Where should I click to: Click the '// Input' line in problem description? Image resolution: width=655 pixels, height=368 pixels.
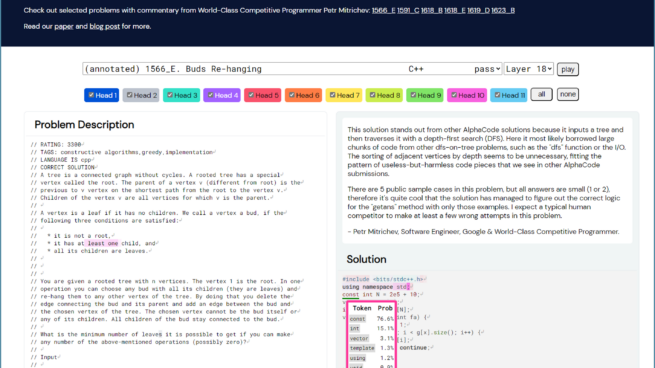click(x=45, y=357)
